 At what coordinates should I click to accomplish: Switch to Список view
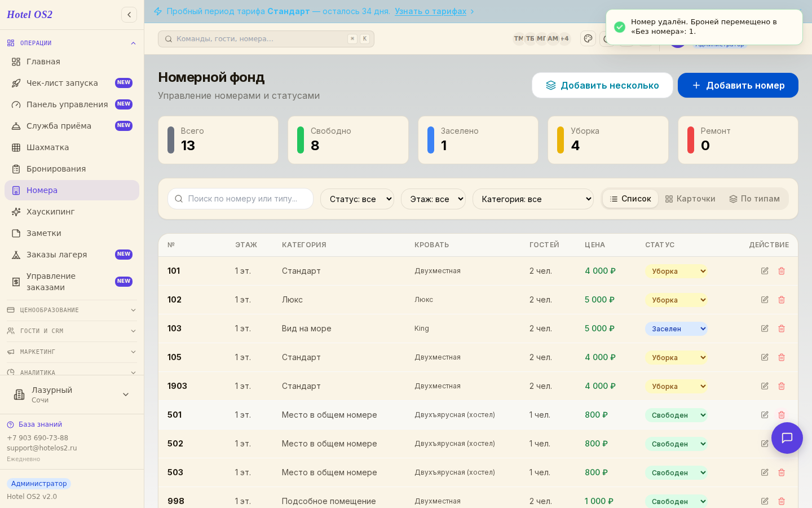(x=630, y=199)
